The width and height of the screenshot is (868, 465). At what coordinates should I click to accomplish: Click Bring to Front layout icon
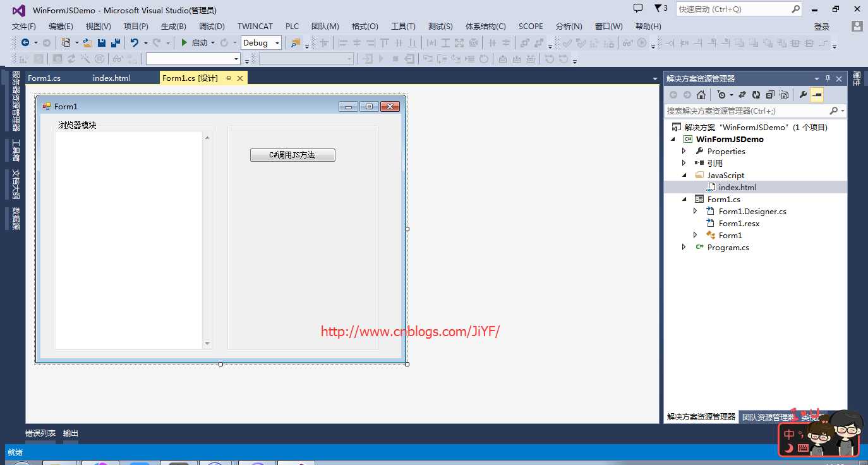(x=524, y=43)
